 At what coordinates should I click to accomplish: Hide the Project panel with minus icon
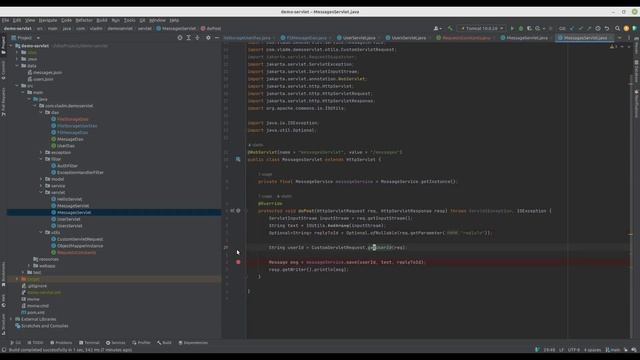[x=217, y=38]
